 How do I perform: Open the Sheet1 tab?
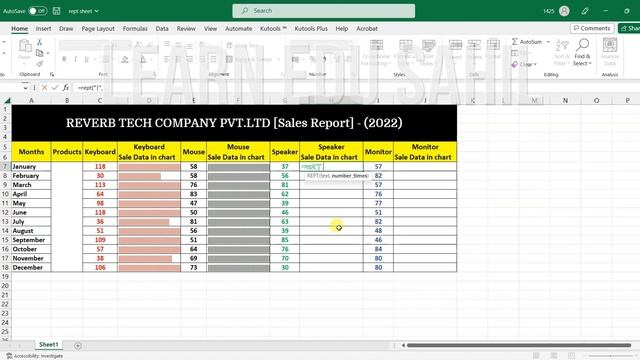[x=48, y=345]
